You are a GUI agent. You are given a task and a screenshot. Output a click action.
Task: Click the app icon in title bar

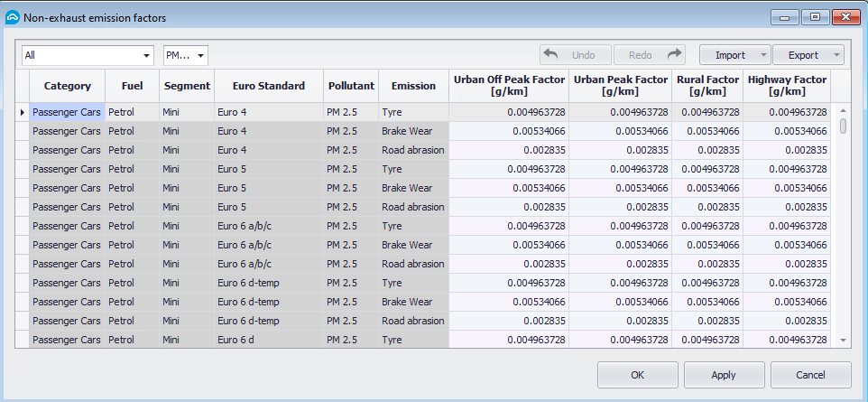13,18
